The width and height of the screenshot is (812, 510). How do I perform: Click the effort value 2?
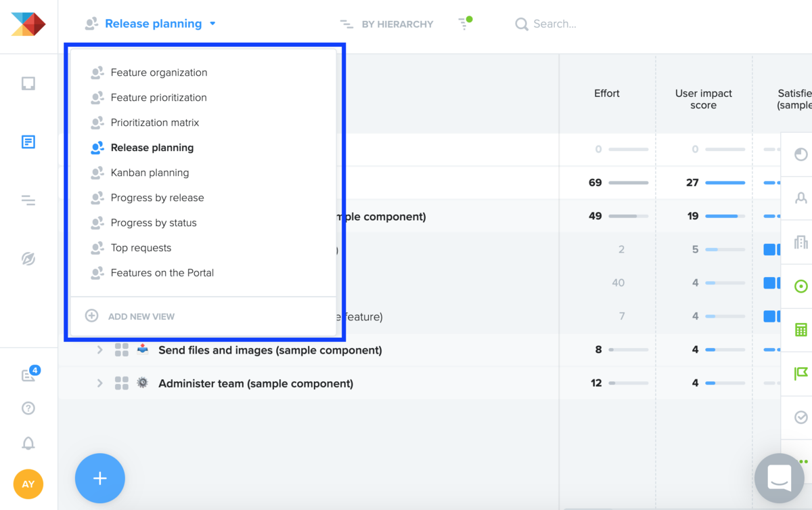(621, 249)
